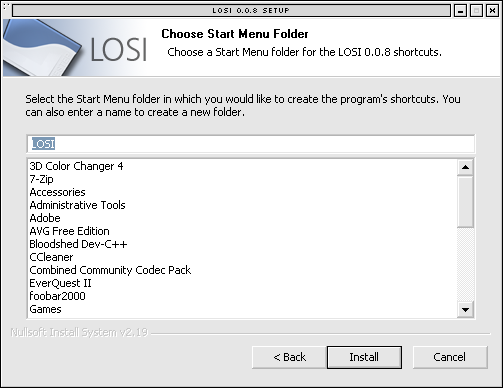Screen dimensions: 503x388
Task: Select foobar2000 from folder list
Action: click(x=57, y=296)
